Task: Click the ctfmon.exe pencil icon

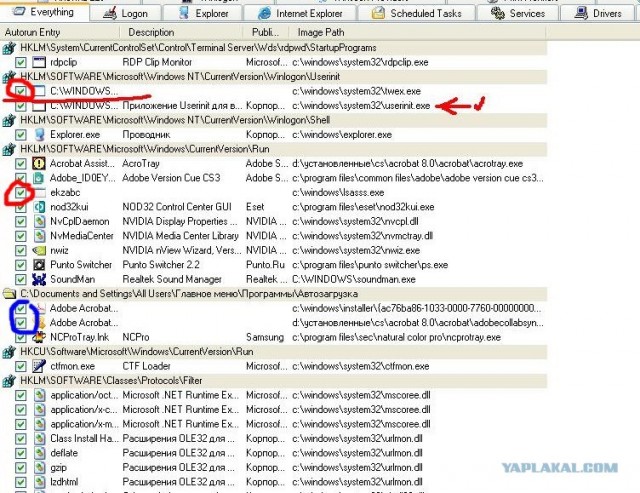Action: tap(39, 366)
